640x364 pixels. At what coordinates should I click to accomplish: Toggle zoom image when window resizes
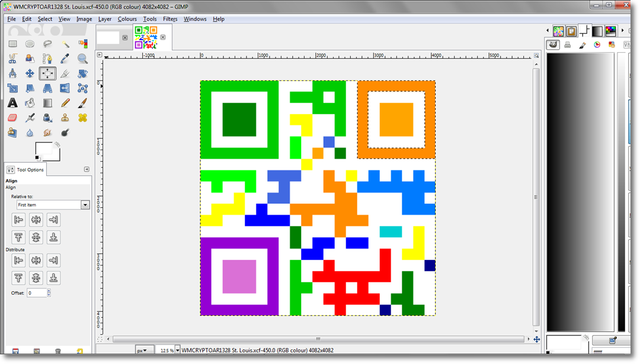tap(536, 56)
